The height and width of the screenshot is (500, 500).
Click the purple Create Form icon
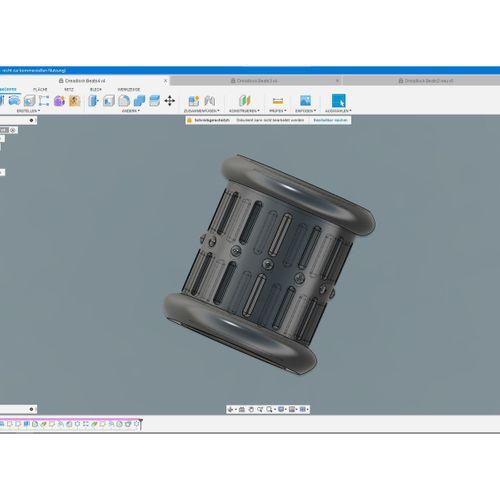[x=59, y=101]
